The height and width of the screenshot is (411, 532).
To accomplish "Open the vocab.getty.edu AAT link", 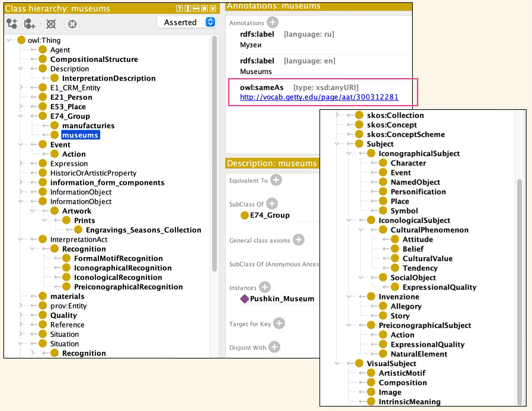I will [319, 97].
